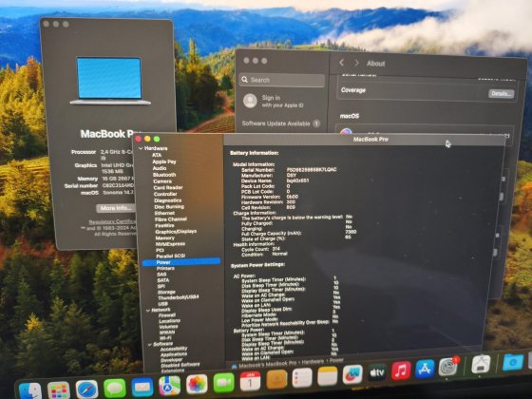Click the More Info... button
The width and height of the screenshot is (532, 399).
(115, 208)
